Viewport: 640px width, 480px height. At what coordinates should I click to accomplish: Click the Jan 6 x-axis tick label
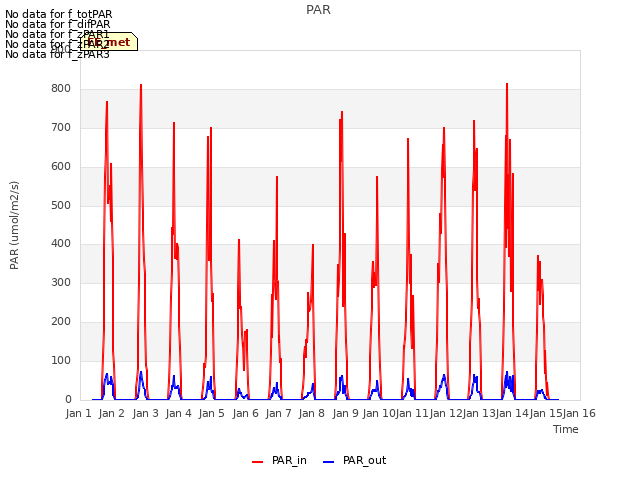click(x=245, y=413)
